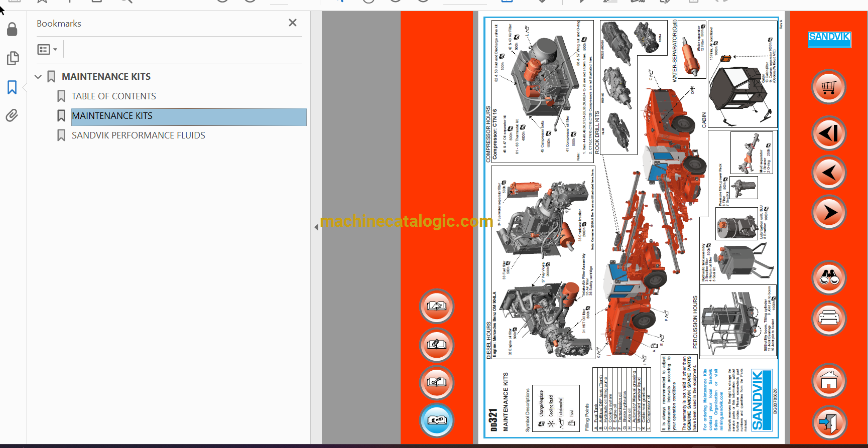This screenshot has width=868, height=448.
Task: Collapse the navigation pane using divider arrow
Action: click(316, 227)
